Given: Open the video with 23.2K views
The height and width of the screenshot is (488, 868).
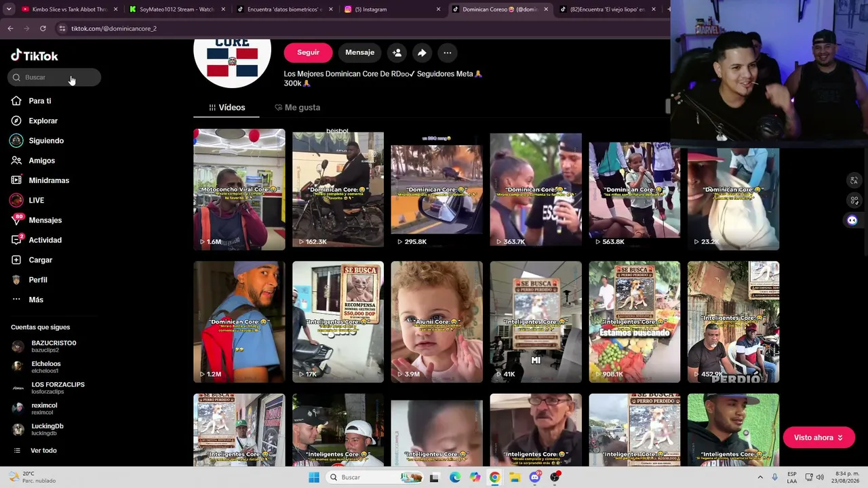Looking at the screenshot, I should tap(733, 198).
